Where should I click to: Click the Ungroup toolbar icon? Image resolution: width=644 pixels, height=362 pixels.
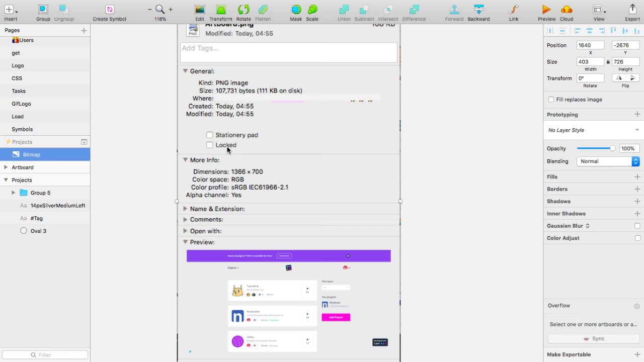(64, 10)
